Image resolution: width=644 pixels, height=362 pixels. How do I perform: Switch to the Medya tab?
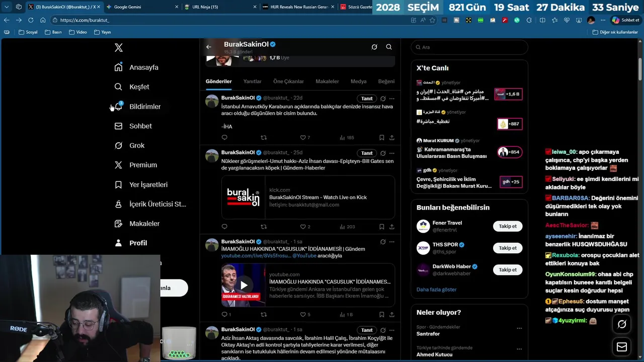358,81
